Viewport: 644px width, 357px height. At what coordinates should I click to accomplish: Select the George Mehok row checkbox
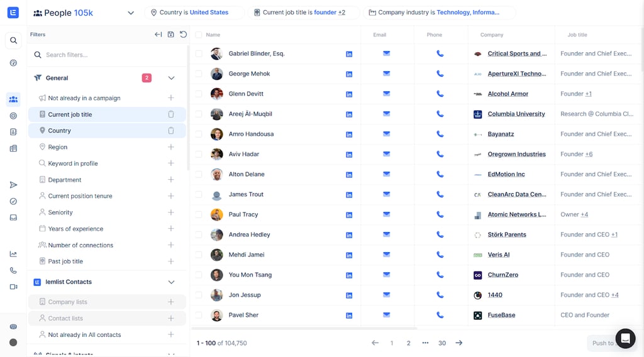click(x=199, y=74)
